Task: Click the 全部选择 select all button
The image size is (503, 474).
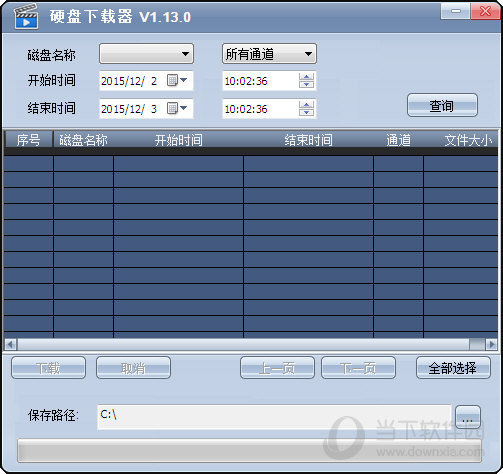Action: point(453,368)
